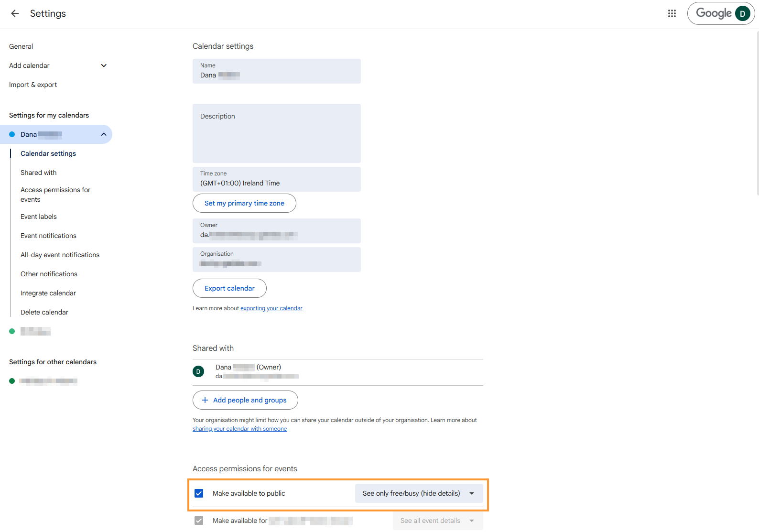Click the Owner email field
Viewport: 759px width, 532px height.
pos(277,231)
